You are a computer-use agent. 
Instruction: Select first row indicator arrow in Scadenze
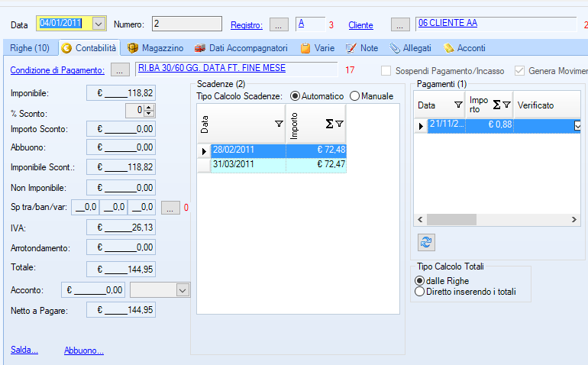click(x=204, y=151)
